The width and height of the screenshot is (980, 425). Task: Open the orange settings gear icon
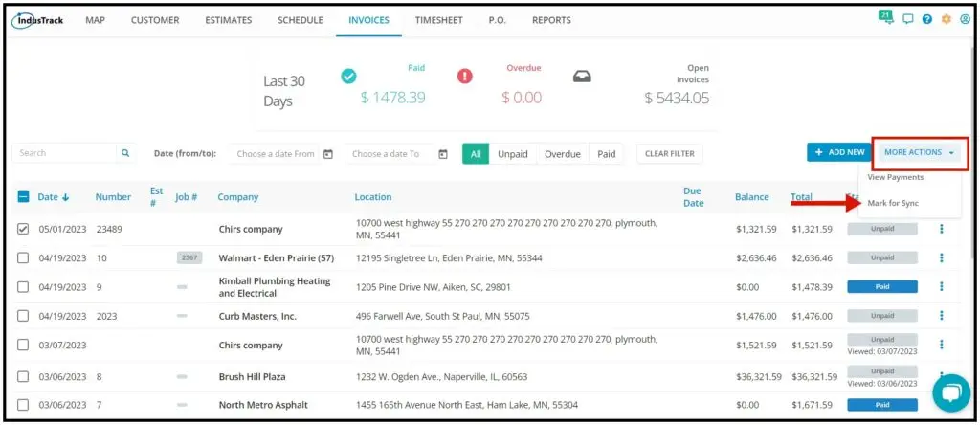(946, 19)
